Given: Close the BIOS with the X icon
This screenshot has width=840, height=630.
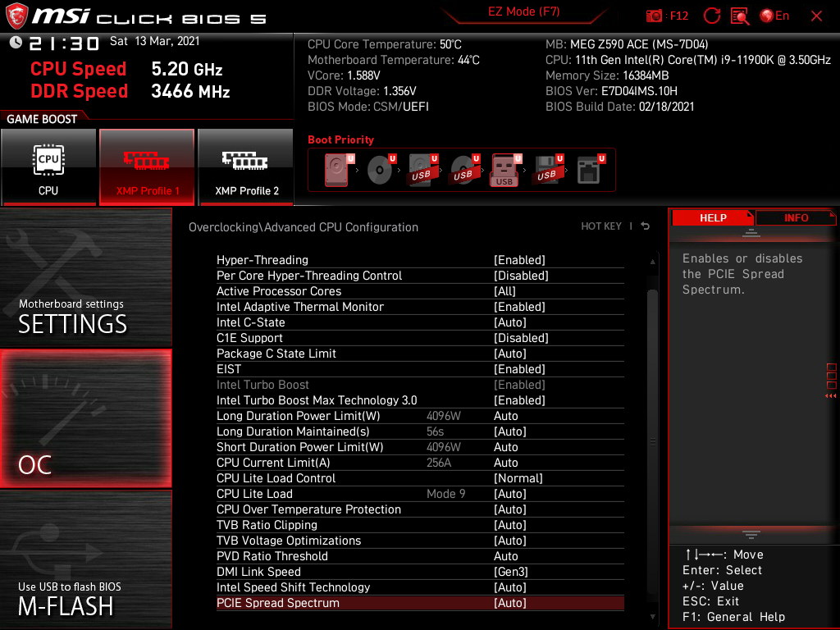Looking at the screenshot, I should pos(816,16).
